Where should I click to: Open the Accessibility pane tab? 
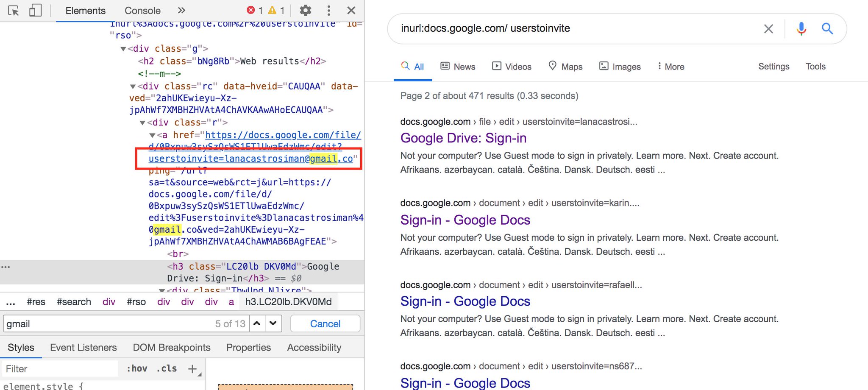(x=314, y=348)
